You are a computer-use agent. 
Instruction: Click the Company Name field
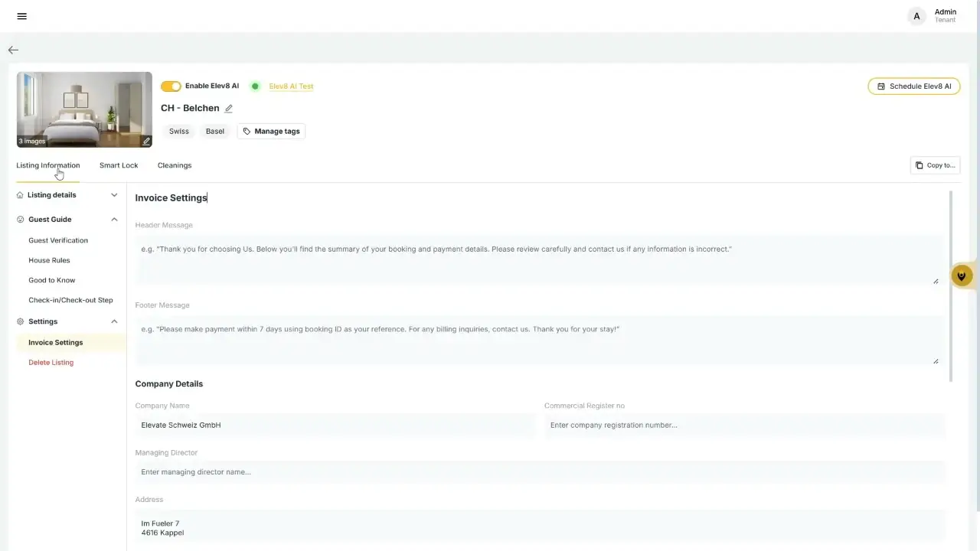point(335,425)
